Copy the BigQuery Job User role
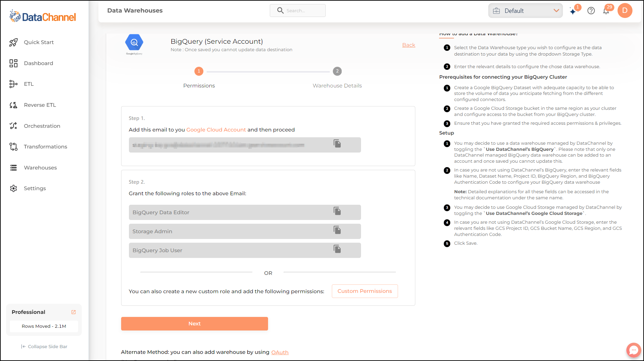The image size is (644, 361). coord(337,249)
